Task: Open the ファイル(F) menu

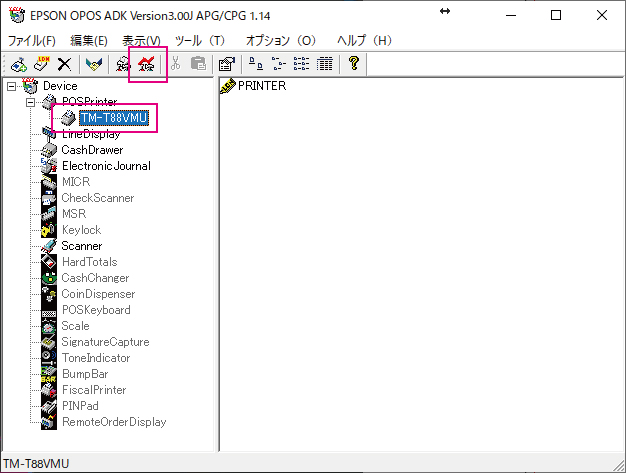Action: (32, 40)
